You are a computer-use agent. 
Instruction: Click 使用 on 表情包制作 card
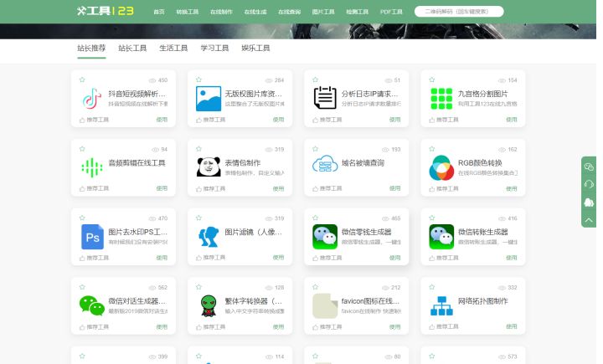[x=278, y=189]
